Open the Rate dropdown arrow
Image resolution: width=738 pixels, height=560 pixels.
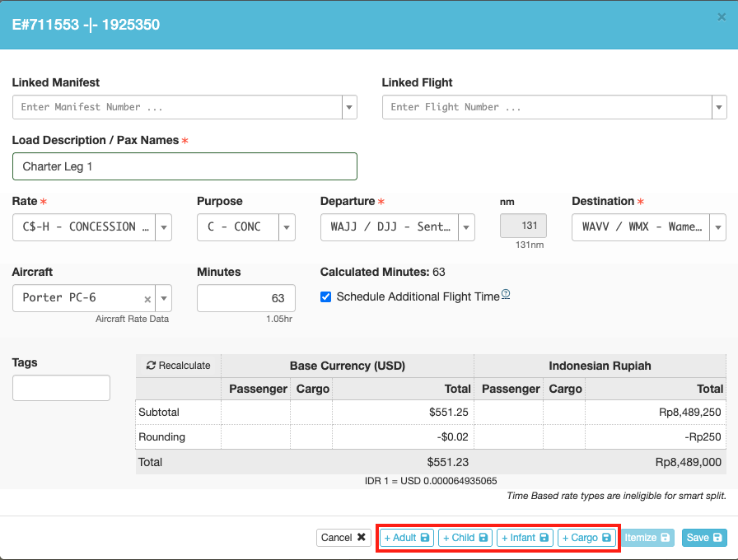tap(164, 227)
